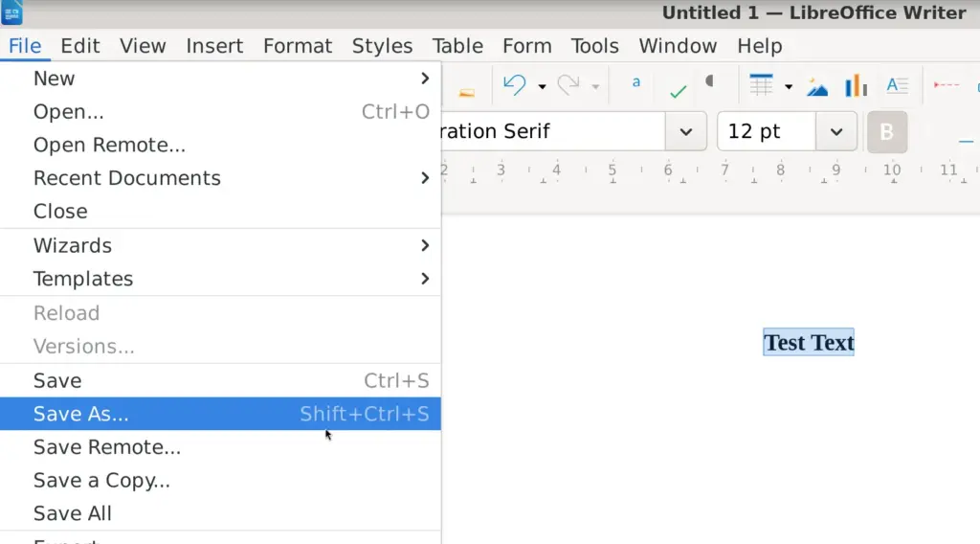Expand Recent Documents submenu

pos(220,178)
